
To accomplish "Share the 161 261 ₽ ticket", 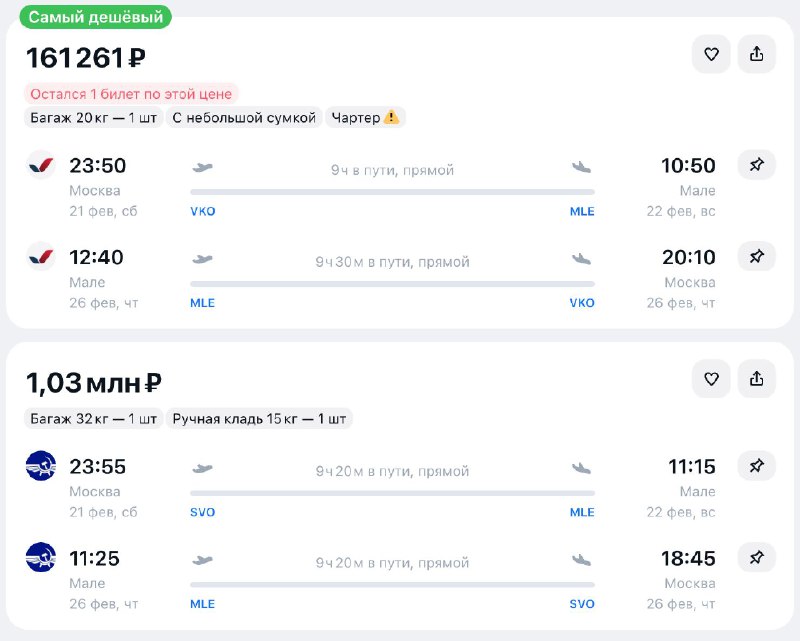I will click(x=757, y=54).
